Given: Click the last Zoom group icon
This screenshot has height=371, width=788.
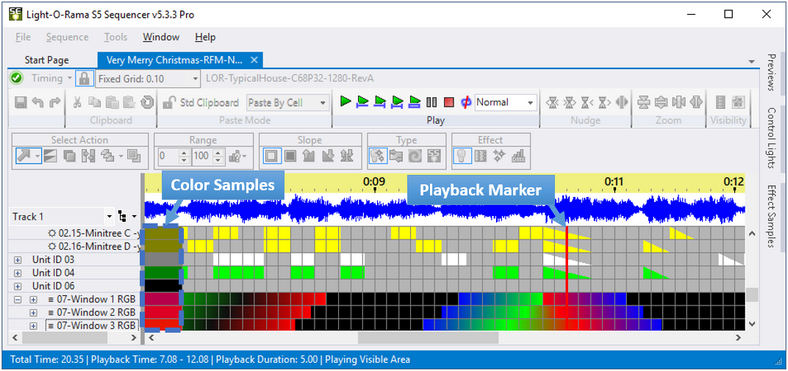Looking at the screenshot, I should tap(696, 103).
